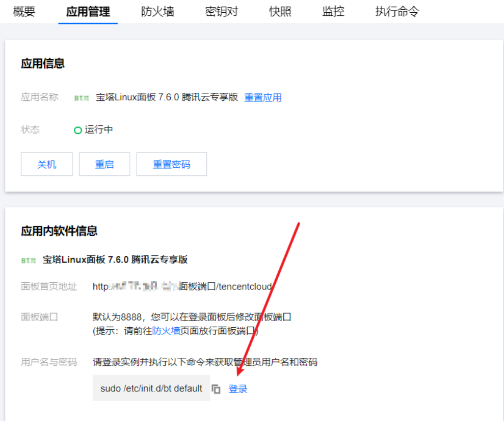The width and height of the screenshot is (504, 421).
Task: Click the 应用内软件信息 heading
Action: pos(59,231)
